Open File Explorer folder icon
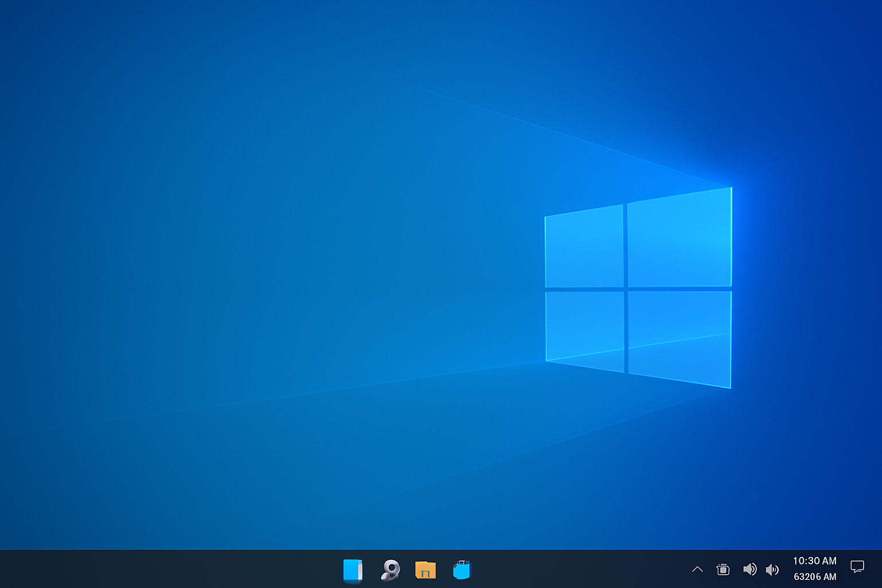 [x=425, y=570]
